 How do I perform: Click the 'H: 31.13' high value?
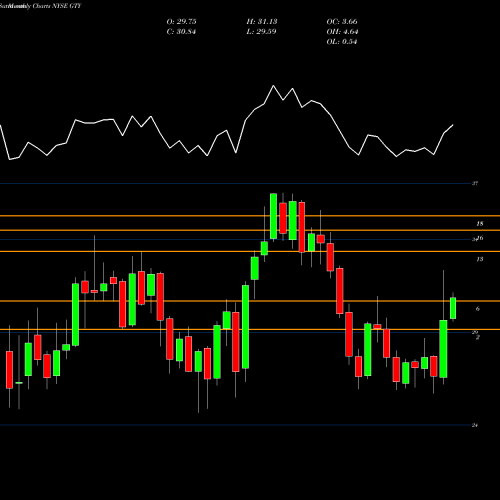point(262,22)
